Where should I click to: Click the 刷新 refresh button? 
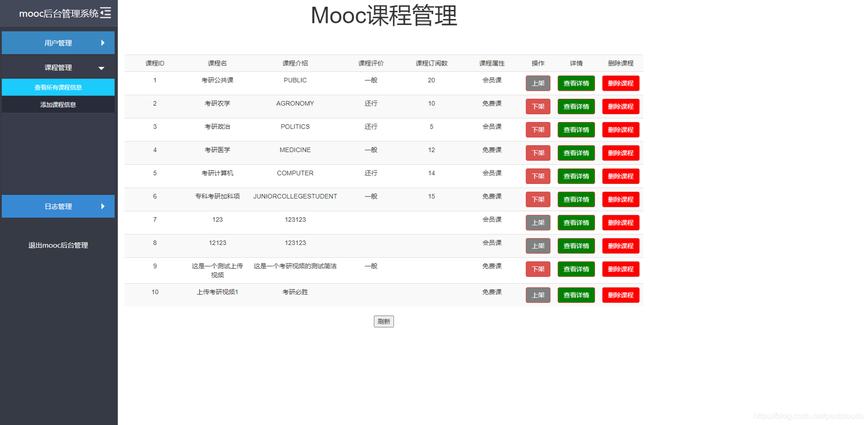(x=384, y=321)
